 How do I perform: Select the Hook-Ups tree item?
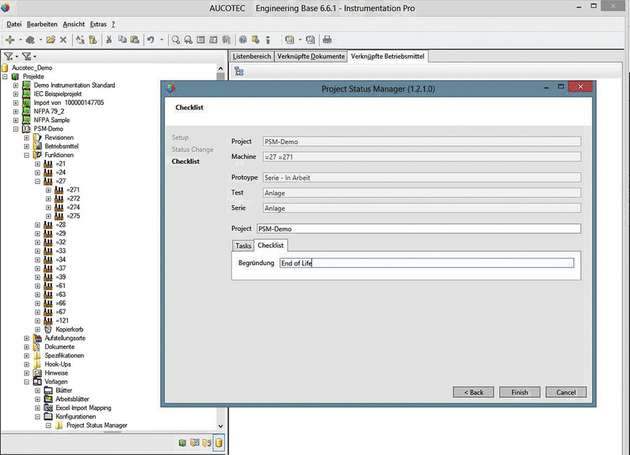[x=57, y=364]
